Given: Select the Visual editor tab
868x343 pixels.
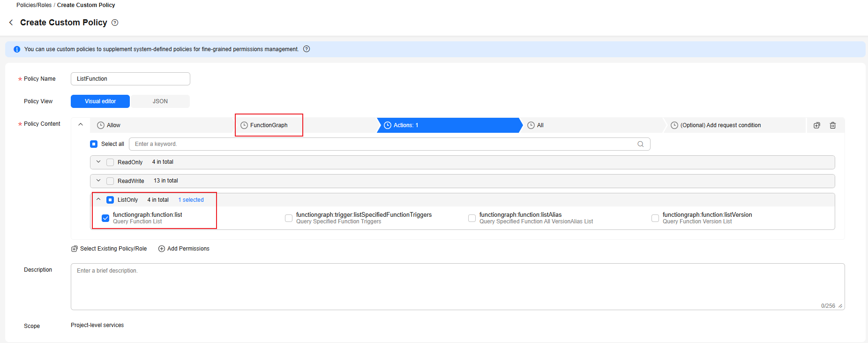Looking at the screenshot, I should [x=100, y=101].
